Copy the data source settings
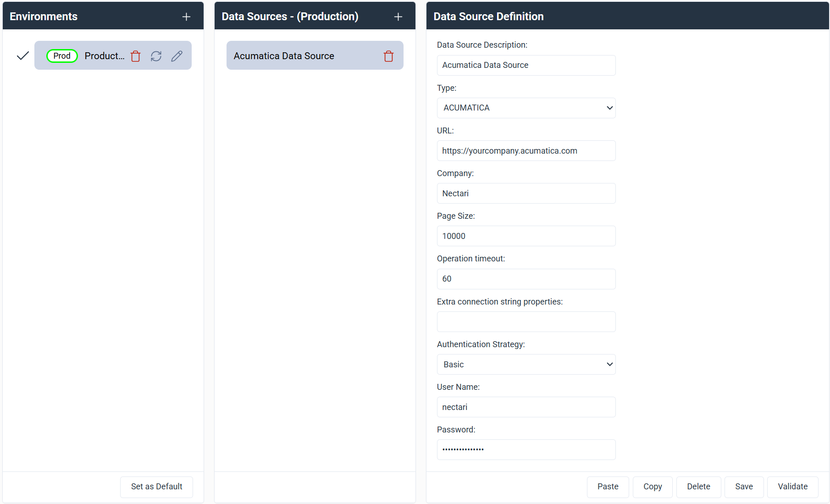 pyautogui.click(x=653, y=487)
